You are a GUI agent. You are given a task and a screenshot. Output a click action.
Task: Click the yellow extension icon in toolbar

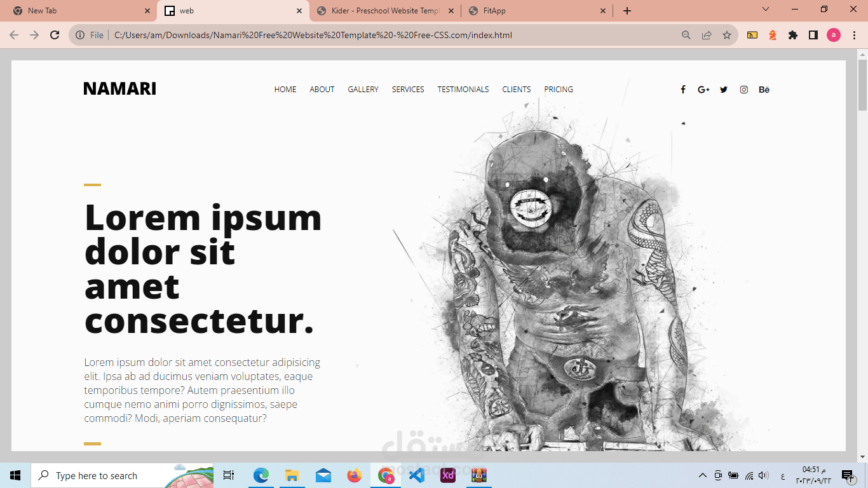[752, 35]
